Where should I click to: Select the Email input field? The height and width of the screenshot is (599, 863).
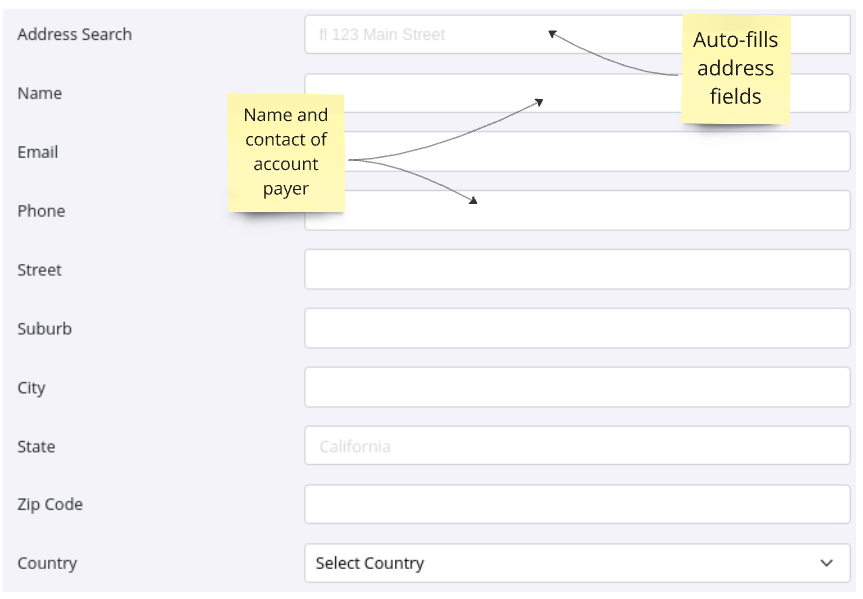600,152
